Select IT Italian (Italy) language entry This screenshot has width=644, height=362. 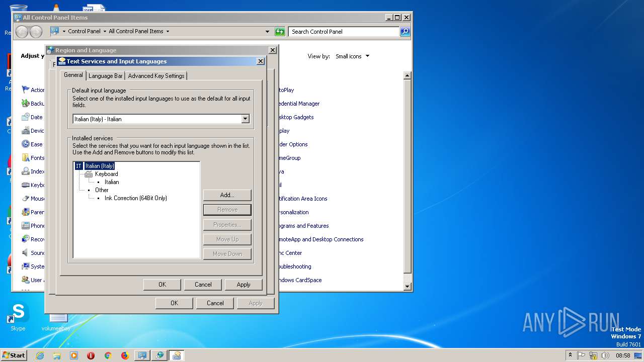[95, 166]
